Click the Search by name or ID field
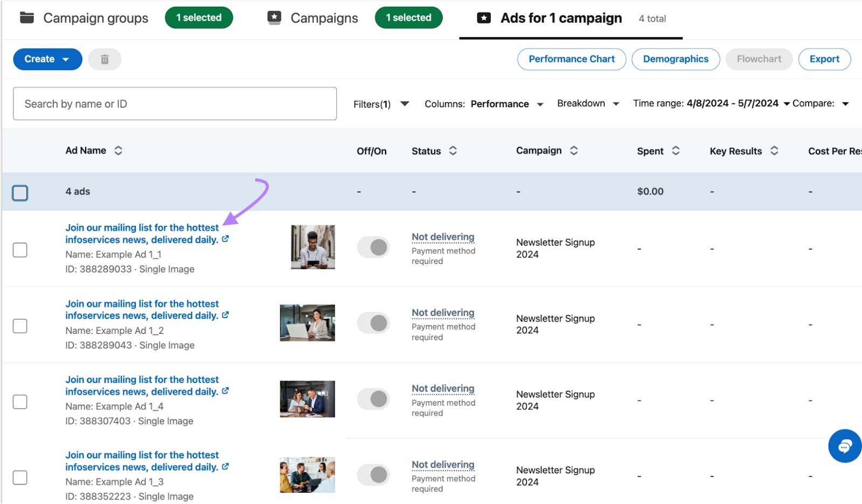The height and width of the screenshot is (504, 862). click(175, 103)
